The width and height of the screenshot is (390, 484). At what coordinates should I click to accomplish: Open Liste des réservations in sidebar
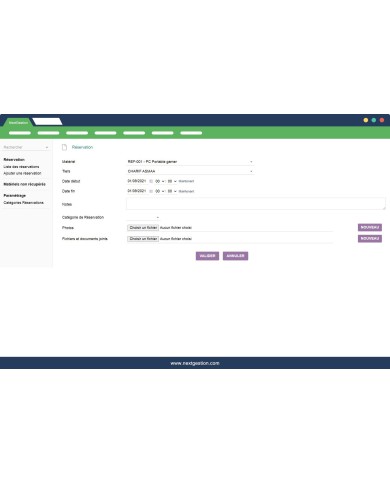[x=21, y=167]
